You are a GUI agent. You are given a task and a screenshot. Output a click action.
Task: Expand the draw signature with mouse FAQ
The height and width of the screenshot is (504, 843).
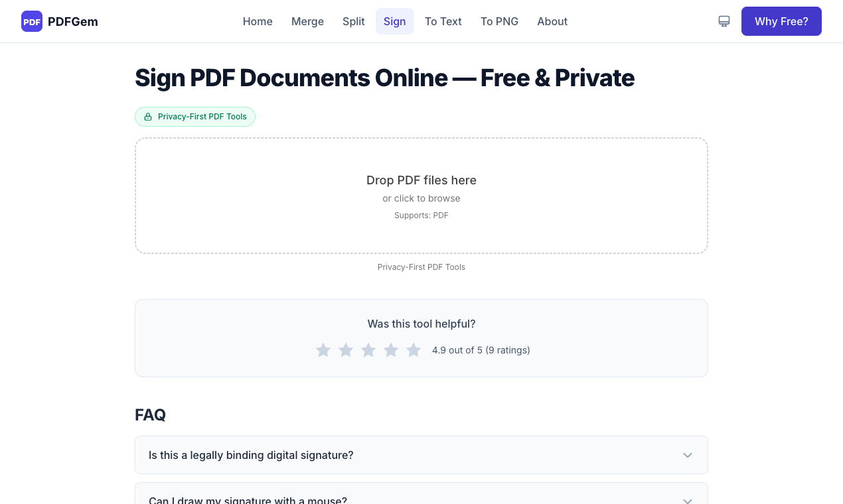(x=421, y=499)
